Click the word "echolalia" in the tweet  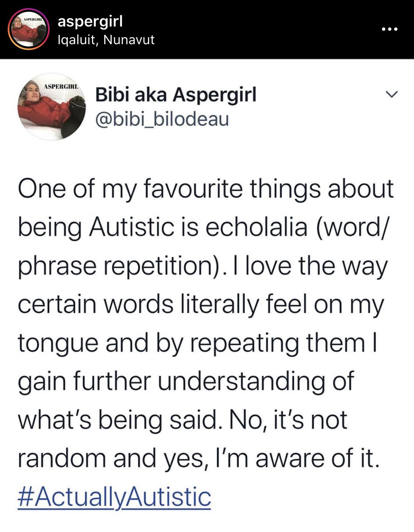click(256, 227)
